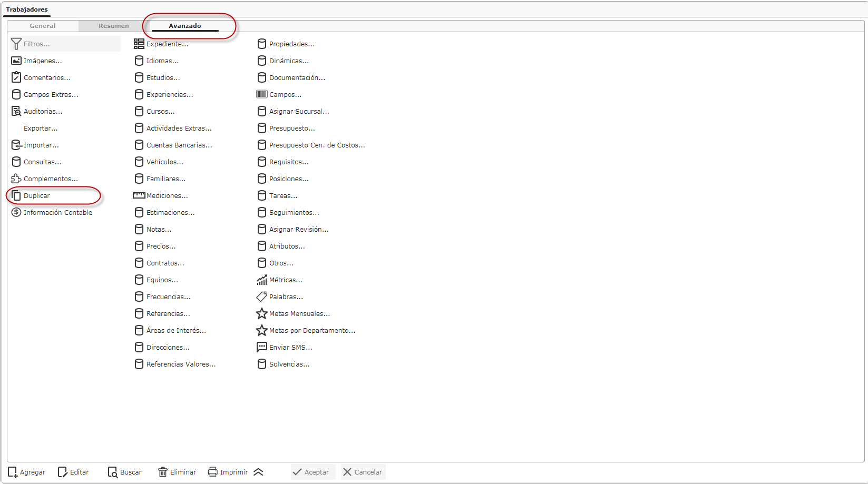Click the Imágenes picture icon
Viewport: 868px width, 484px height.
click(16, 61)
